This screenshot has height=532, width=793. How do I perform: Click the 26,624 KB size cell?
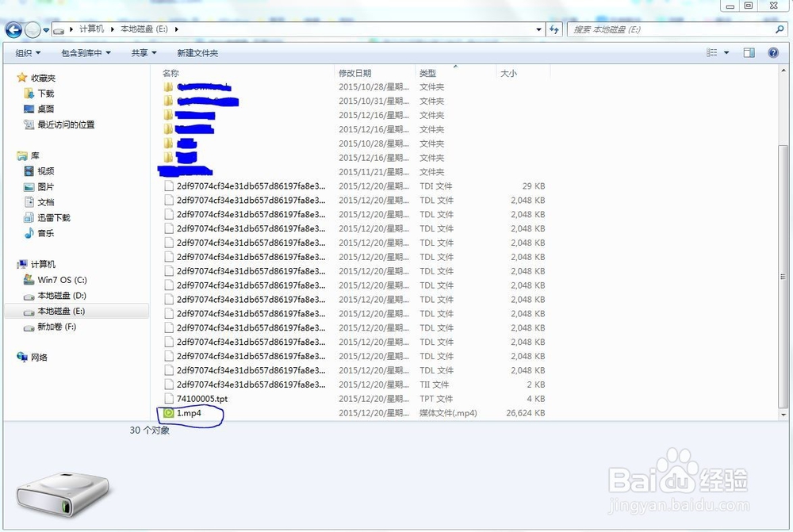pyautogui.click(x=526, y=413)
